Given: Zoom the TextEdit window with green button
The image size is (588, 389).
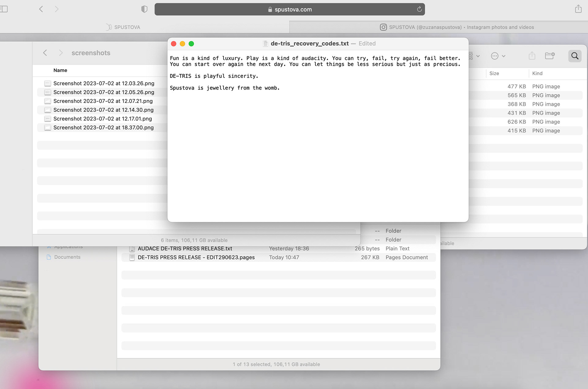Looking at the screenshot, I should click(191, 44).
